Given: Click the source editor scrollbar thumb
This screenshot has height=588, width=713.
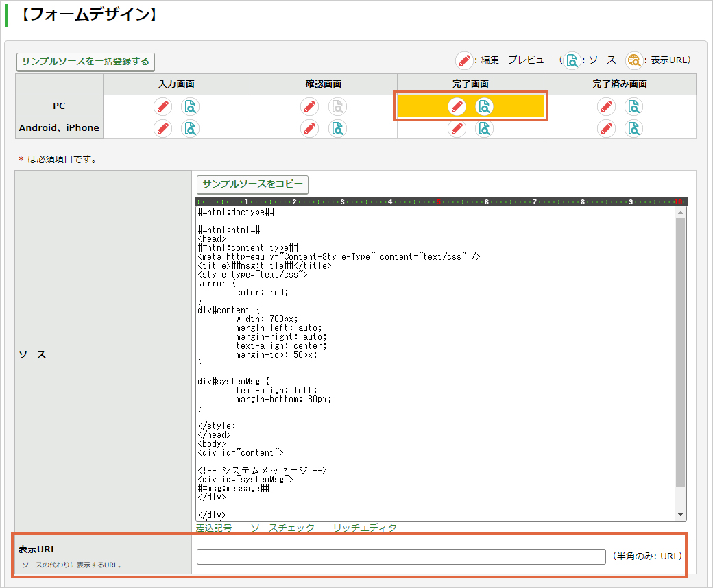Looking at the screenshot, I should point(680,352).
